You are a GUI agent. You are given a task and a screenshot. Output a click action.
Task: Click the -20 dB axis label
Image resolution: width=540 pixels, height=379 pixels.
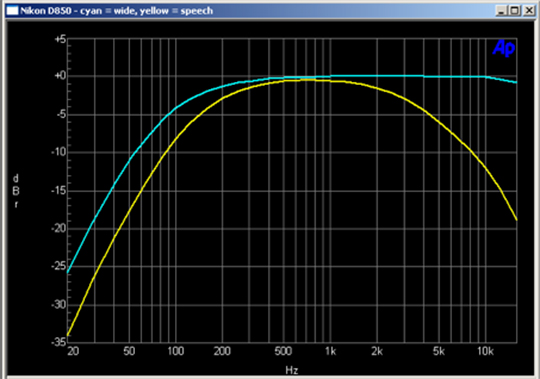coord(59,228)
